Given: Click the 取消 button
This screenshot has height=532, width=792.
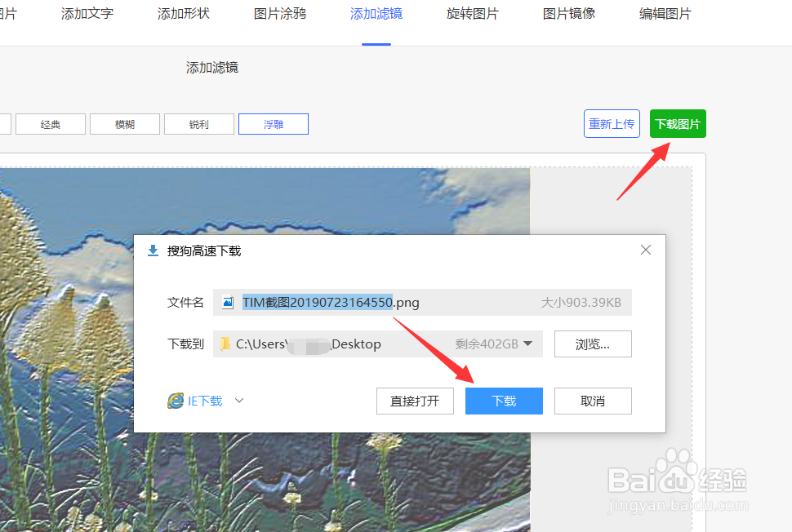Looking at the screenshot, I should coord(593,401).
